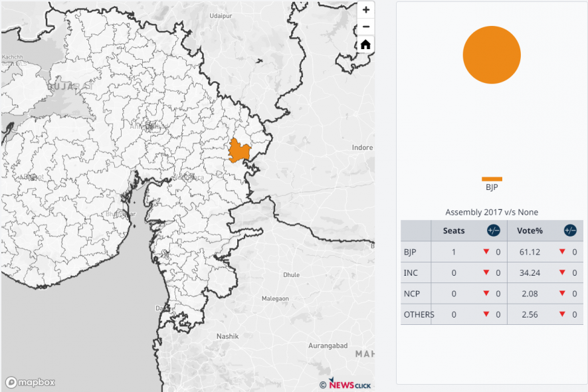The width and height of the screenshot is (588, 392).
Task: Click the red down arrow in BJP seats
Action: 486,252
